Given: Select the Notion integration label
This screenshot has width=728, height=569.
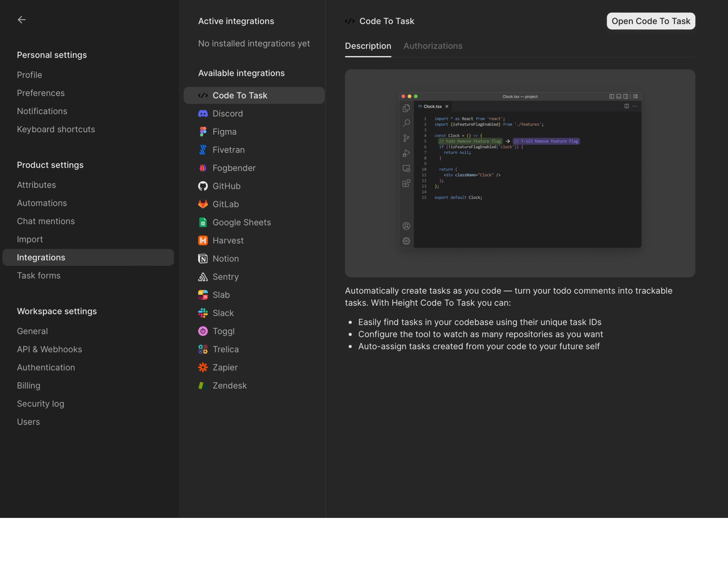Looking at the screenshot, I should coord(226,259).
